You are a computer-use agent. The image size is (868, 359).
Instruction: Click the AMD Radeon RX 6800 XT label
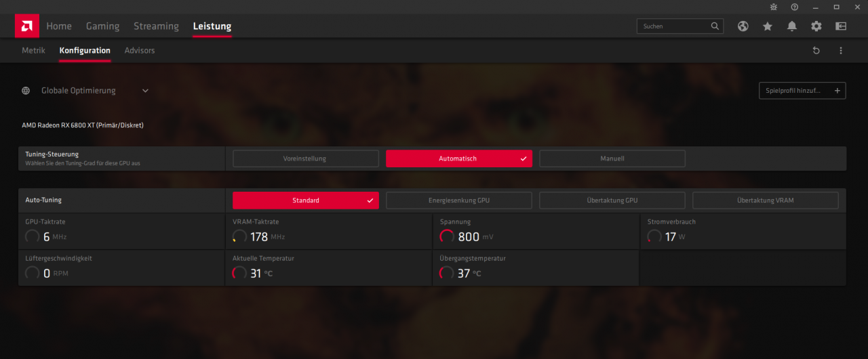point(83,125)
